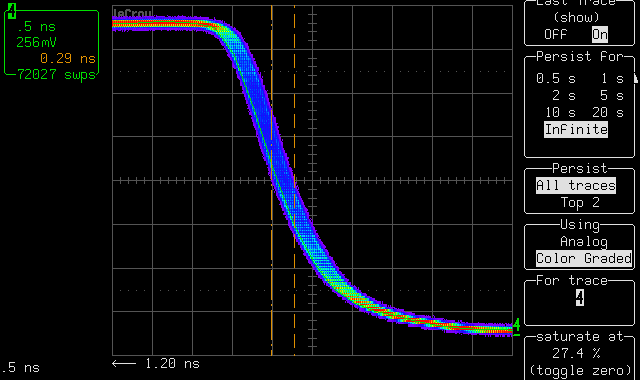Click the trigger delay left arrow indicator
This screenshot has width=640, height=380.
pos(124,364)
